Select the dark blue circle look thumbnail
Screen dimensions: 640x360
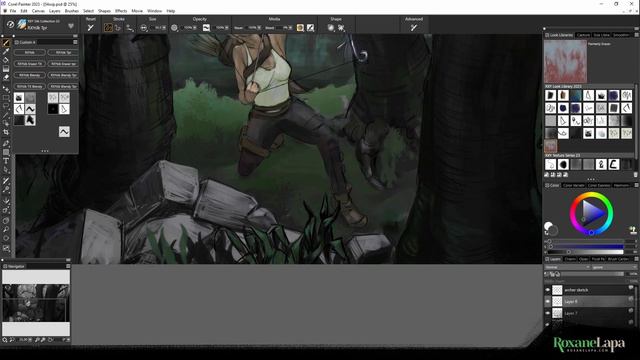563,108
